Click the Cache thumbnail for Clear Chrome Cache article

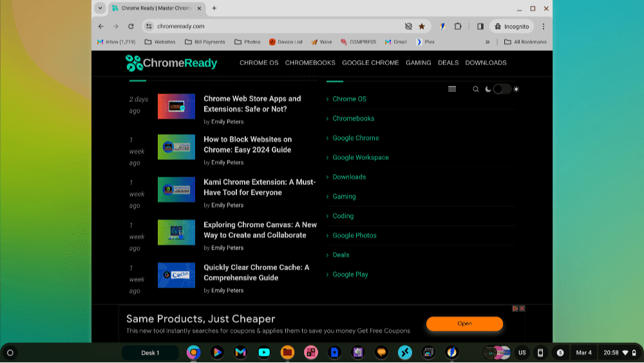176,275
